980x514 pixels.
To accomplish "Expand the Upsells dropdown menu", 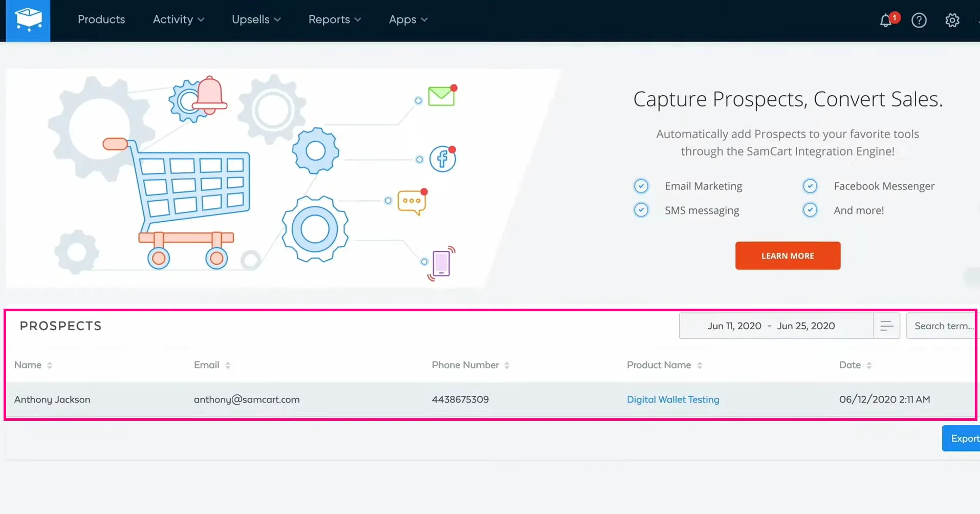I will tap(256, 19).
